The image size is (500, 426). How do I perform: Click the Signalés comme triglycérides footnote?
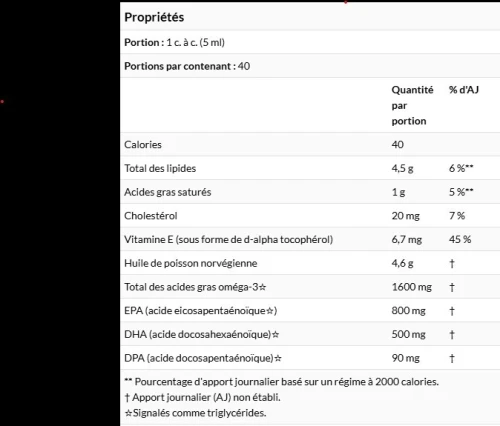(x=195, y=413)
